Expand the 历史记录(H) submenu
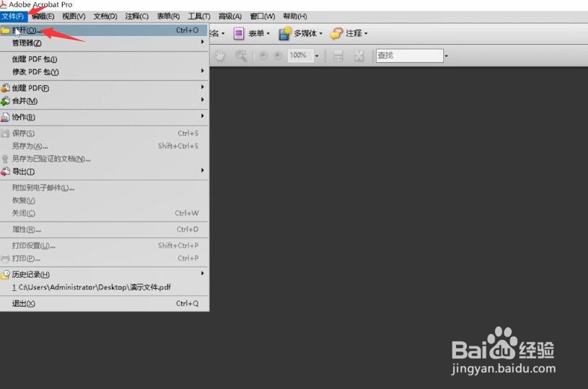 click(104, 274)
